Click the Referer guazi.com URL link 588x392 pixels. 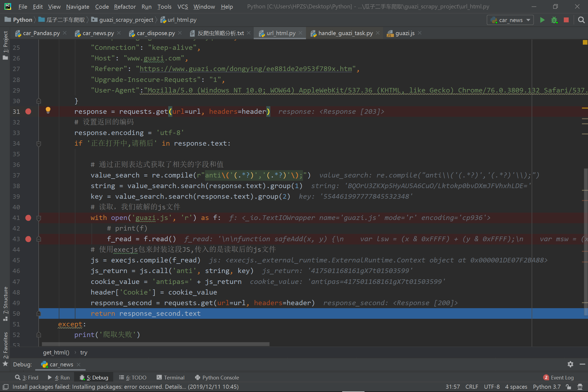pos(246,69)
